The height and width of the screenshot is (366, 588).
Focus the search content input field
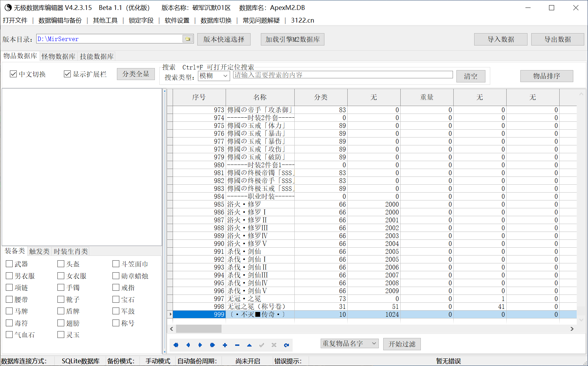(343, 75)
